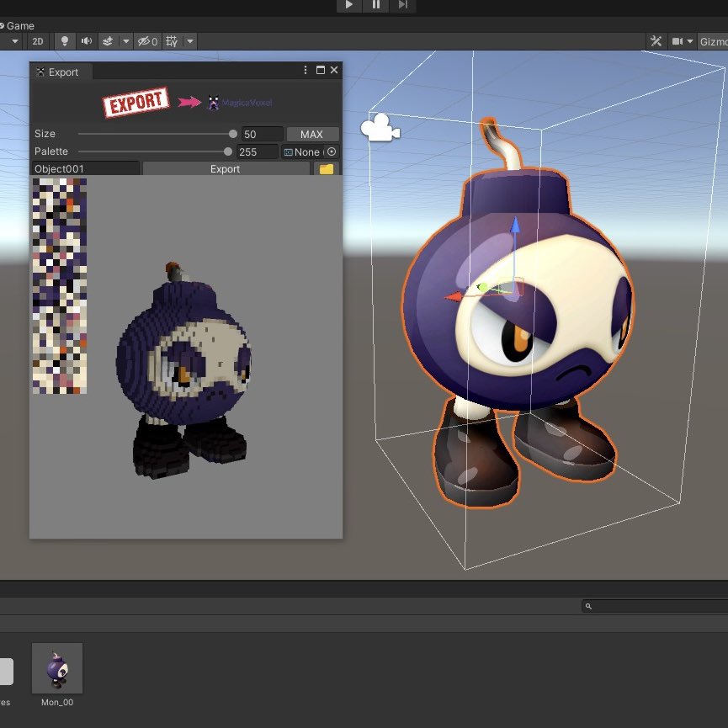Select the Export window tab
728x728 pixels.
click(61, 72)
